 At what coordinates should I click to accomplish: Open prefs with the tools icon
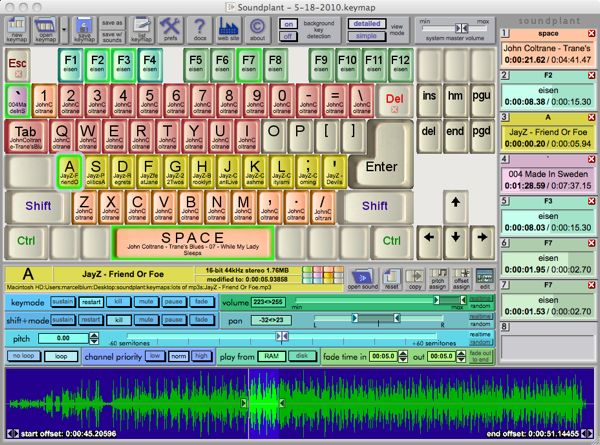click(170, 29)
